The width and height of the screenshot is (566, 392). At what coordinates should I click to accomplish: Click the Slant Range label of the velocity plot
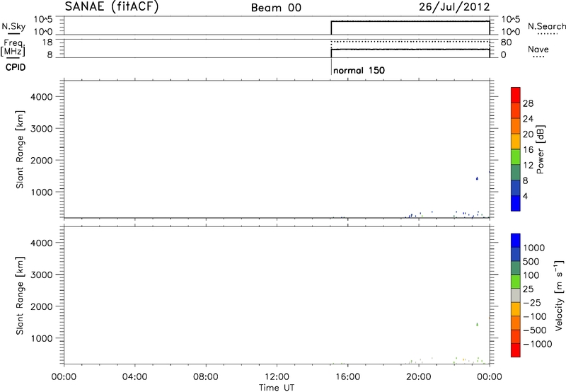point(20,295)
